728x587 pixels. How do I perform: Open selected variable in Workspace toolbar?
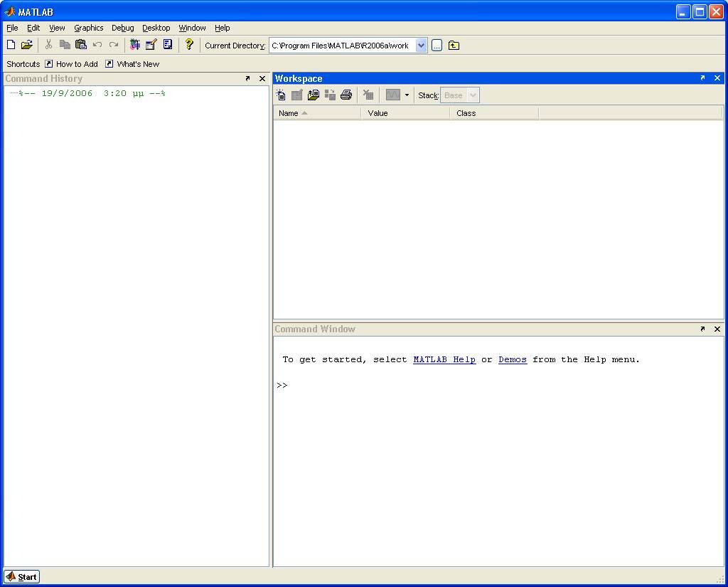point(297,95)
